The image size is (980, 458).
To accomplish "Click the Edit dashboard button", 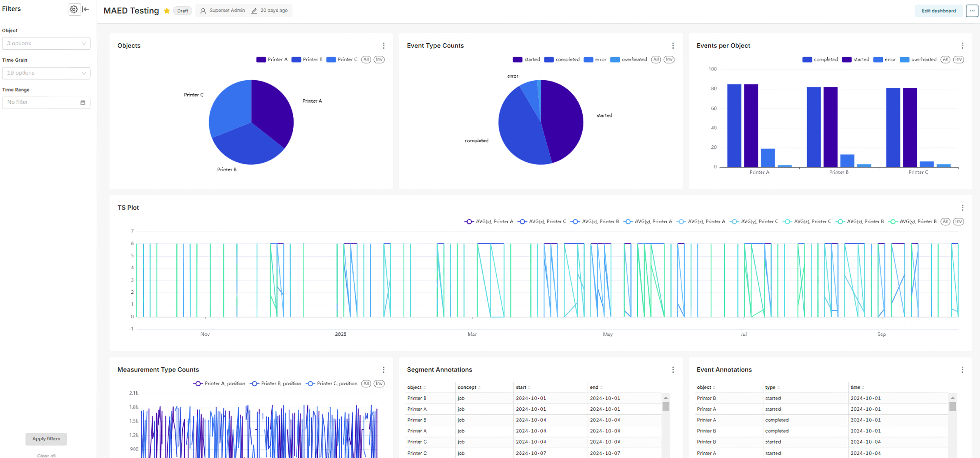I will (x=938, y=11).
